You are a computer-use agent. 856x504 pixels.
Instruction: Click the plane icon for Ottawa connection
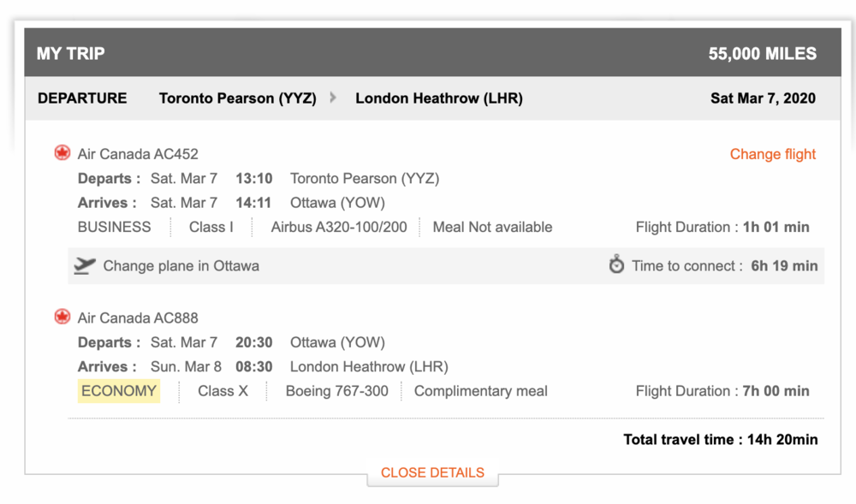pyautogui.click(x=84, y=266)
